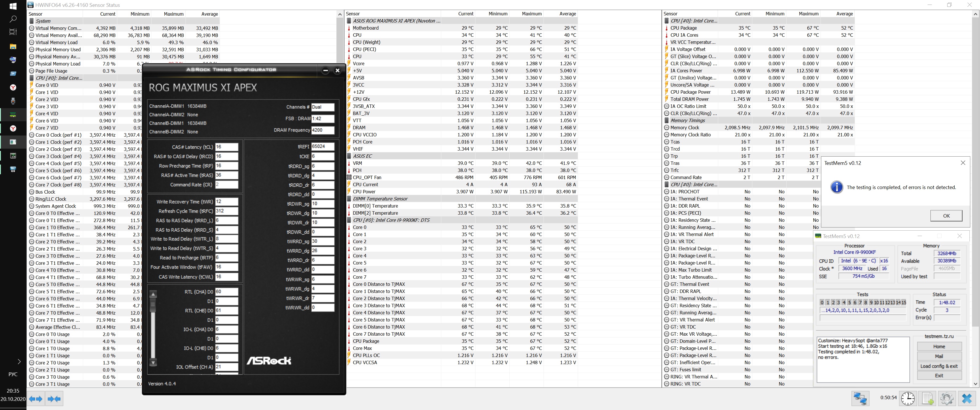Click the CAS# Latency (tCL) field
Viewport: 980px width, 410px height.
226,147
